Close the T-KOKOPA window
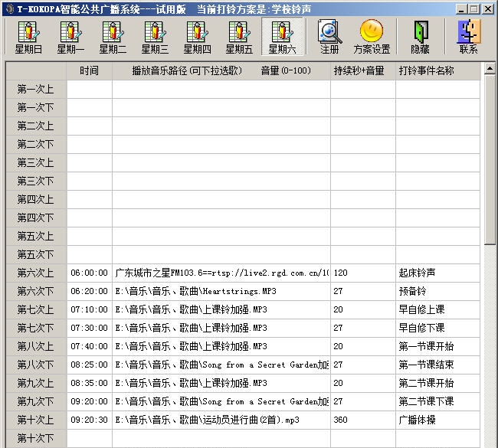Screen dimensions: 498x448 (x=488, y=9)
